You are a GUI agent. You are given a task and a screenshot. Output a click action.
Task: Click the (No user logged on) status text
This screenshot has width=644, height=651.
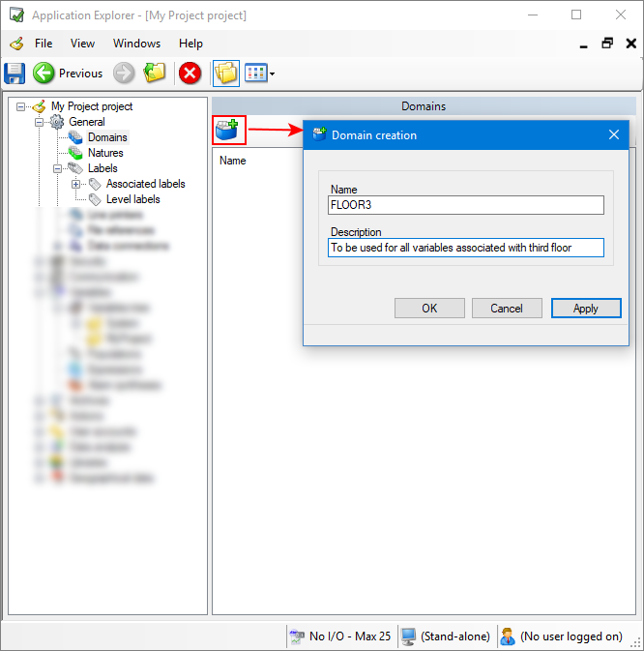pos(571,636)
